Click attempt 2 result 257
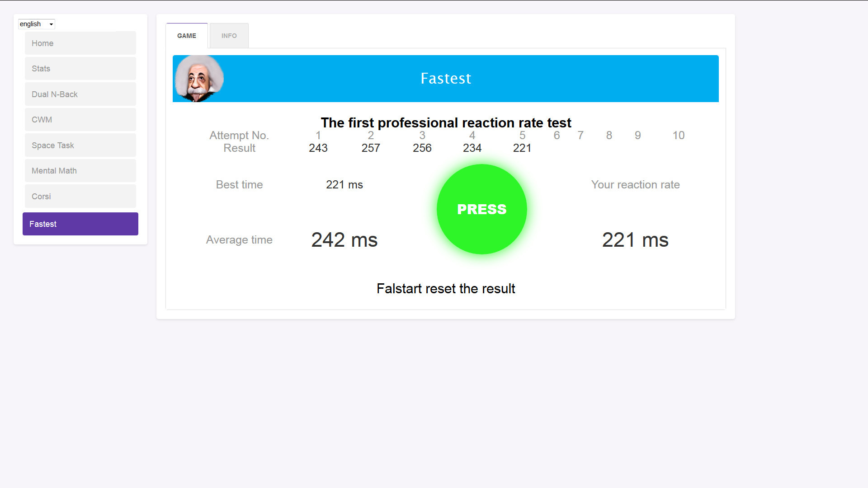This screenshot has width=868, height=488. coord(371,148)
